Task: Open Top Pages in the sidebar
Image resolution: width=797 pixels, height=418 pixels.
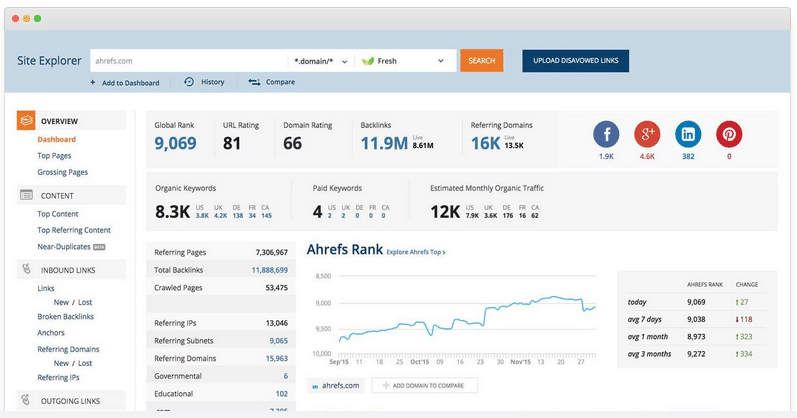Action: pos(54,156)
